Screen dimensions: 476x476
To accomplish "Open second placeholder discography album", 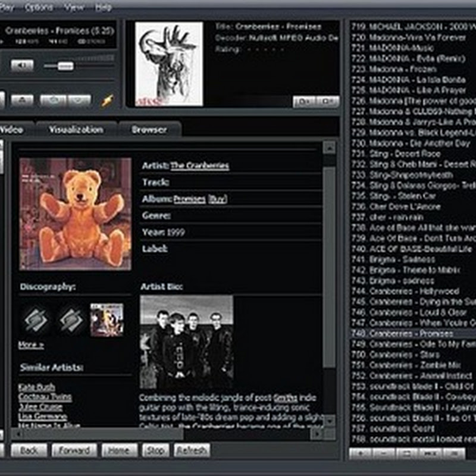I will (x=71, y=320).
